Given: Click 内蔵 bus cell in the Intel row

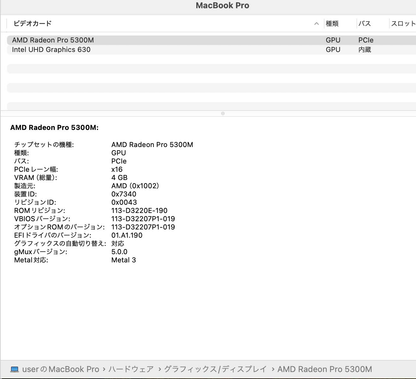Looking at the screenshot, I should [x=365, y=50].
